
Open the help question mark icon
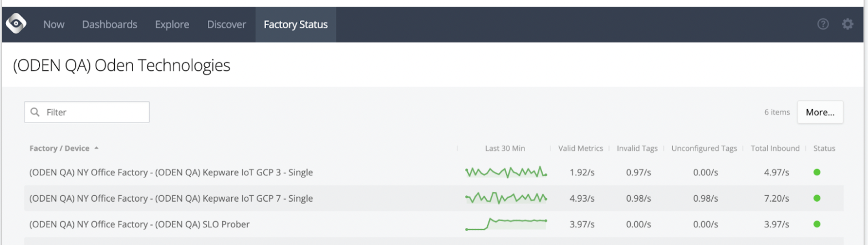(823, 24)
